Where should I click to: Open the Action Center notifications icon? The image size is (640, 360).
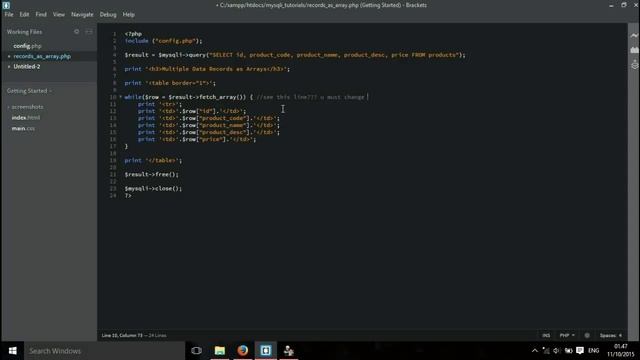pos(580,351)
